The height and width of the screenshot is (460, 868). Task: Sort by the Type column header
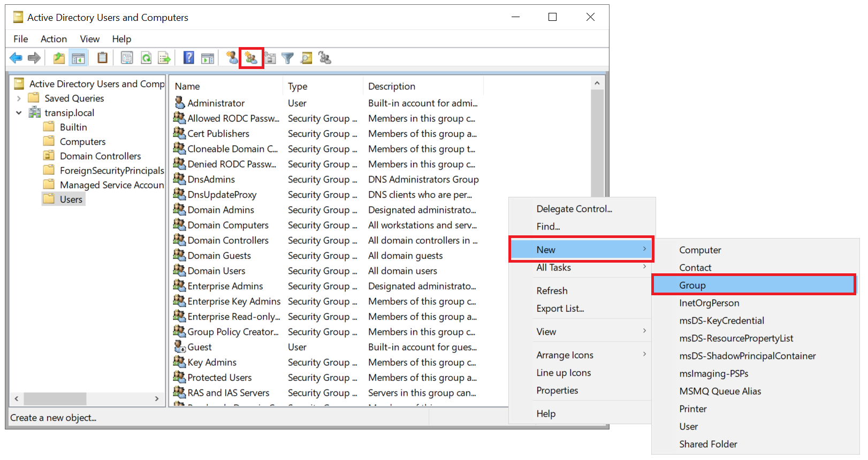(323, 86)
